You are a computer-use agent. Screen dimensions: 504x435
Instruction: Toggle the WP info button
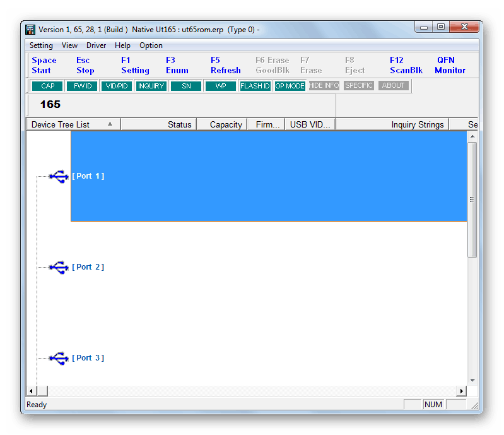(221, 86)
